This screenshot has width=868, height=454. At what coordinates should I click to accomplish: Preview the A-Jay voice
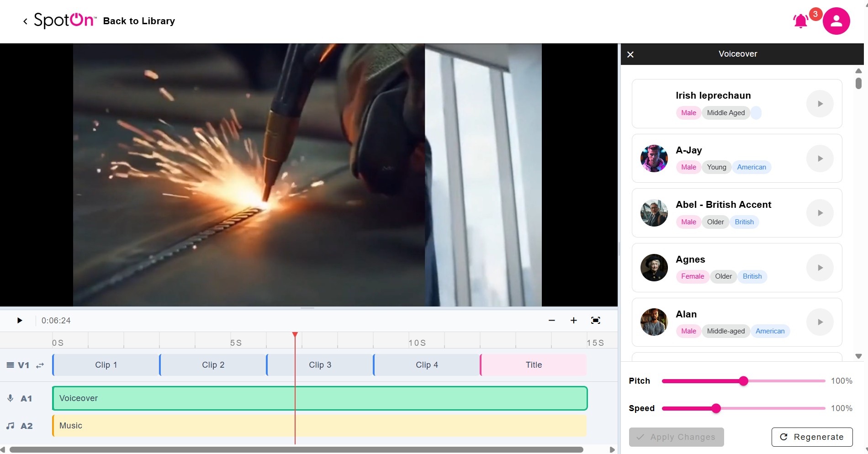(x=820, y=158)
